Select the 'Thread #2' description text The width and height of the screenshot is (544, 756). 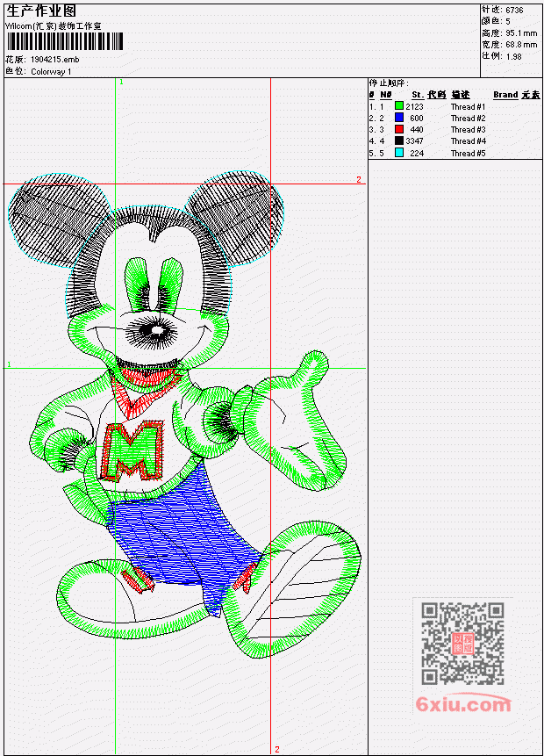tap(468, 119)
